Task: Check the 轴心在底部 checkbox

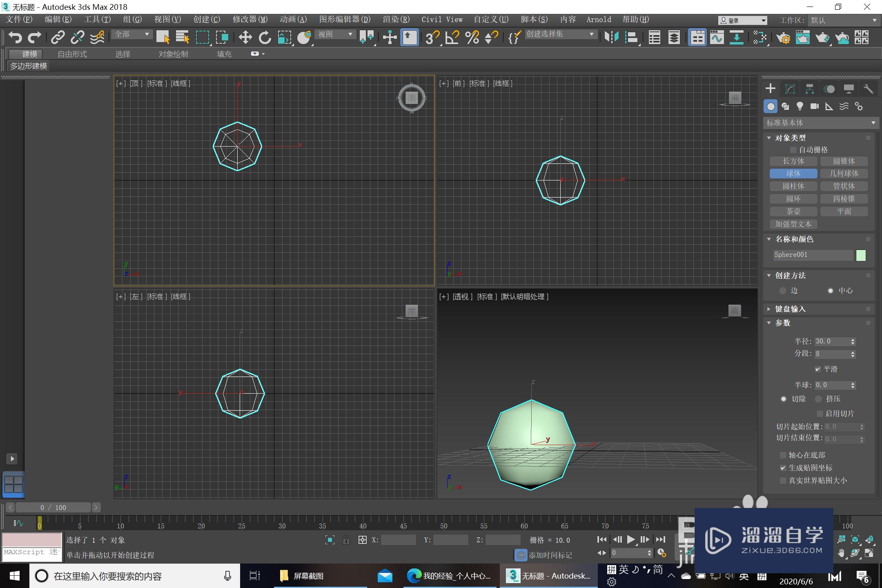Action: 783,455
